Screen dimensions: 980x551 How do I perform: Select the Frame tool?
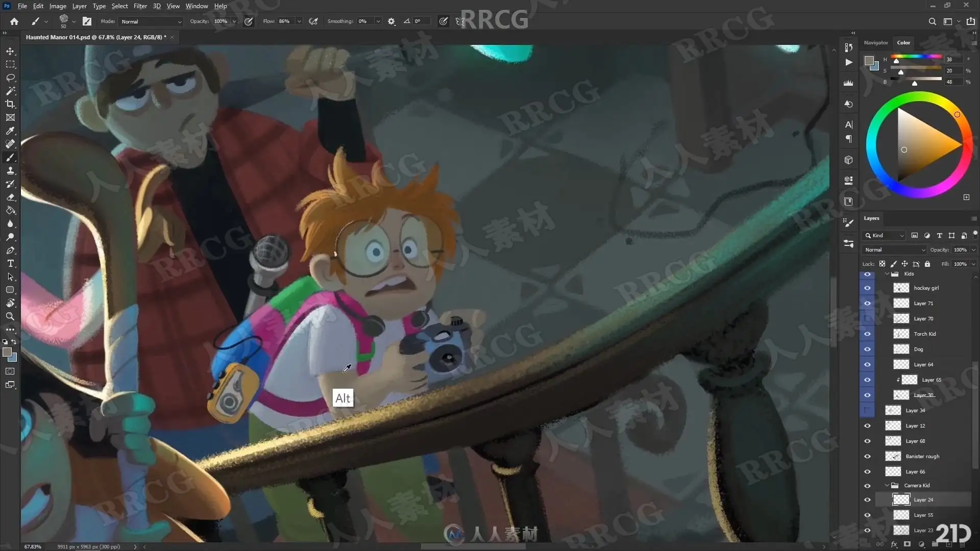10,118
